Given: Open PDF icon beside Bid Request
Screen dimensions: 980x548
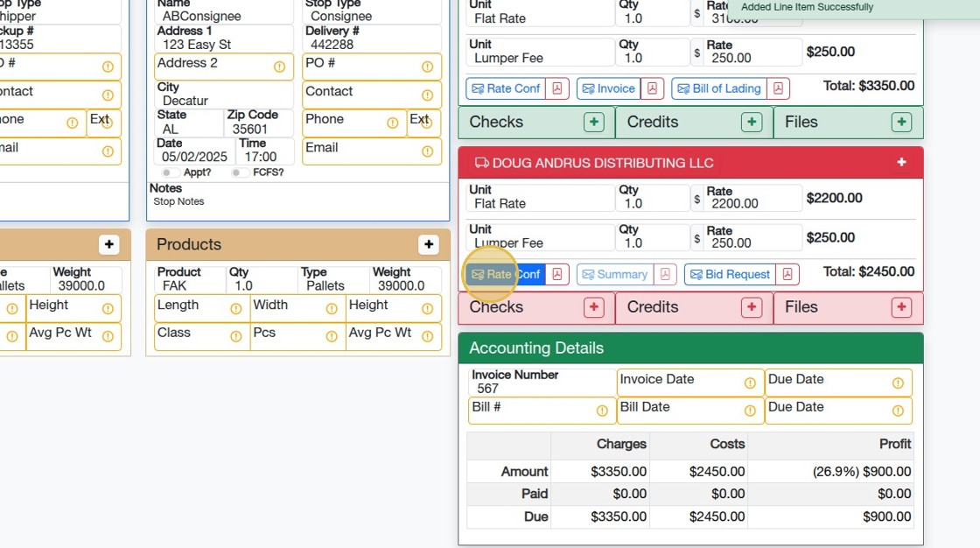Looking at the screenshot, I should click(x=787, y=274).
